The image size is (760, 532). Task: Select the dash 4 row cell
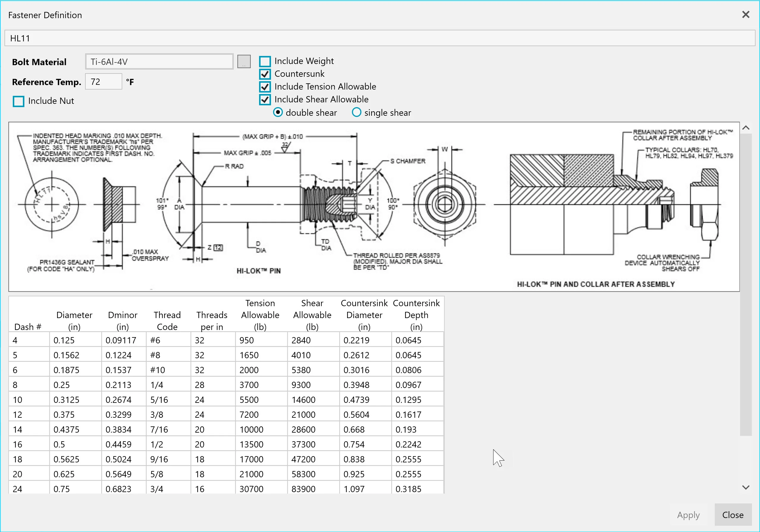29,340
